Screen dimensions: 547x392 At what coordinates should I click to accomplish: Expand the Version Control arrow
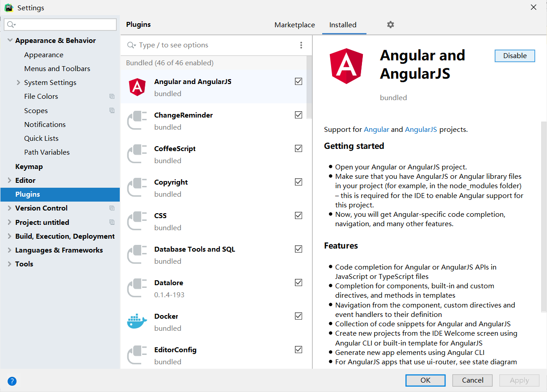[10, 208]
